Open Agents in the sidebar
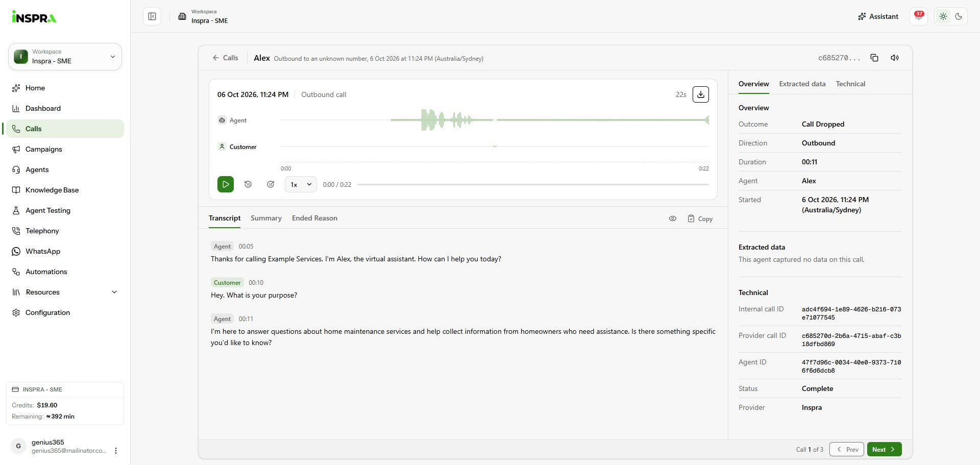The height and width of the screenshot is (465, 980). [x=65, y=169]
